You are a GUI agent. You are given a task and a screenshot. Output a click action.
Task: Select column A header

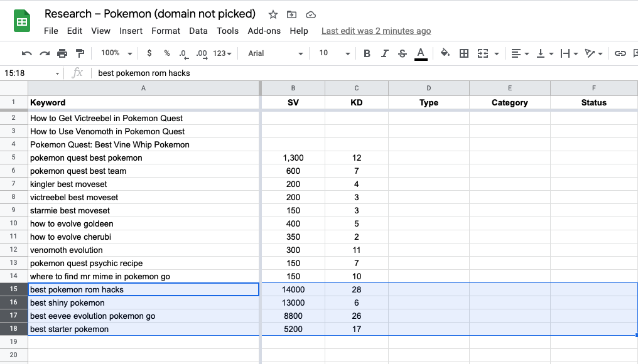point(143,88)
